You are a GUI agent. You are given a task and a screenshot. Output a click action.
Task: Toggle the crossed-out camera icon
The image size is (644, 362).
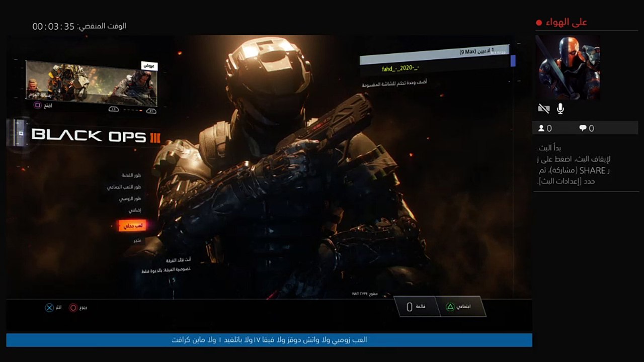pos(543,109)
